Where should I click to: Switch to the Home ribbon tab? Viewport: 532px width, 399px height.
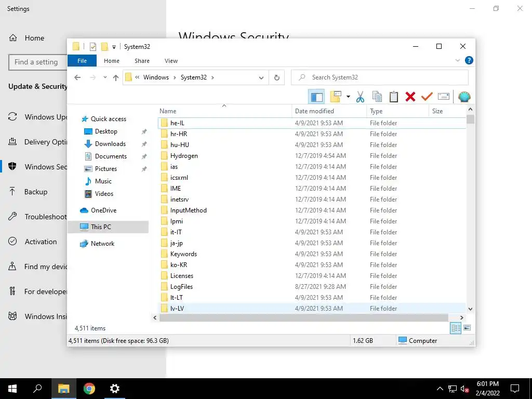coord(112,61)
